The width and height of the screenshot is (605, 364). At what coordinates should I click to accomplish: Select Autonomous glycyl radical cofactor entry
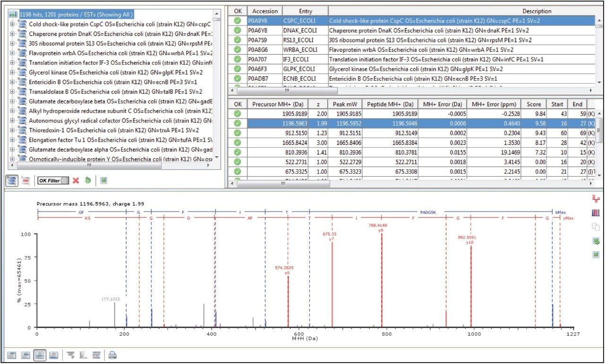[x=121, y=120]
